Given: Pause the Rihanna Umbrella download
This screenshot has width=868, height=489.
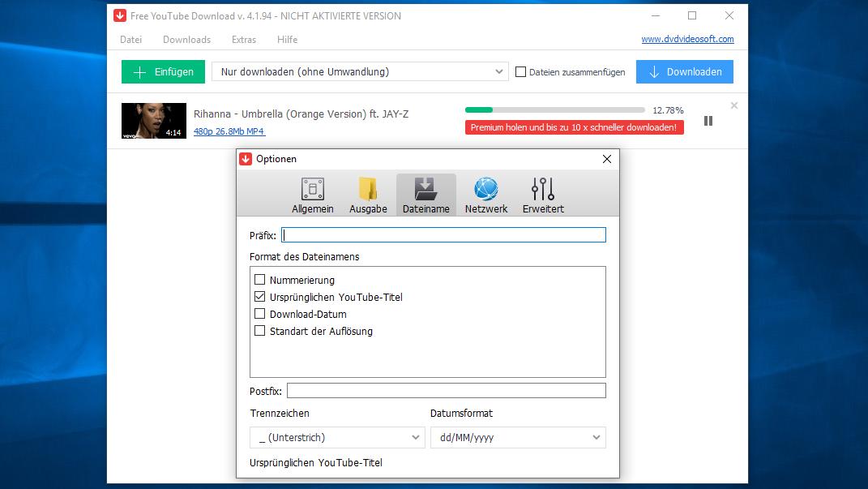Looking at the screenshot, I should tap(708, 121).
